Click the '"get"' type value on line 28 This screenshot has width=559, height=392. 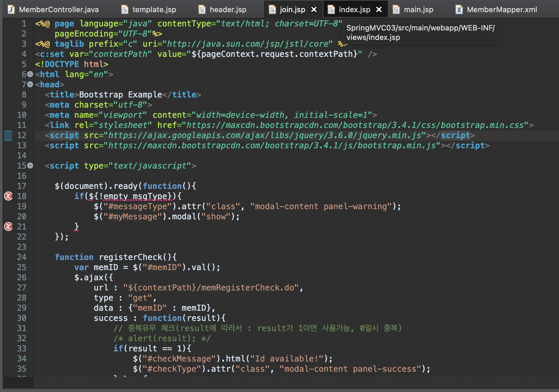point(140,298)
